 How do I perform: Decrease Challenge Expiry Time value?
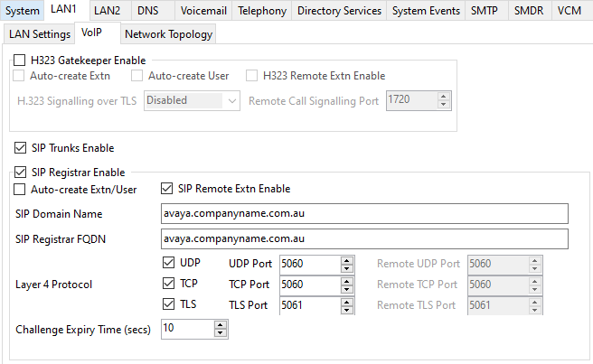click(x=220, y=333)
